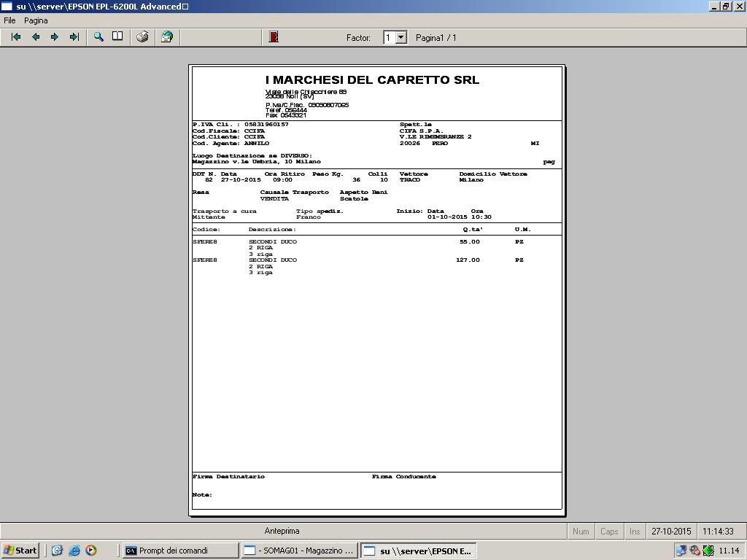Click the taskbar clock showing 11.14

(729, 551)
